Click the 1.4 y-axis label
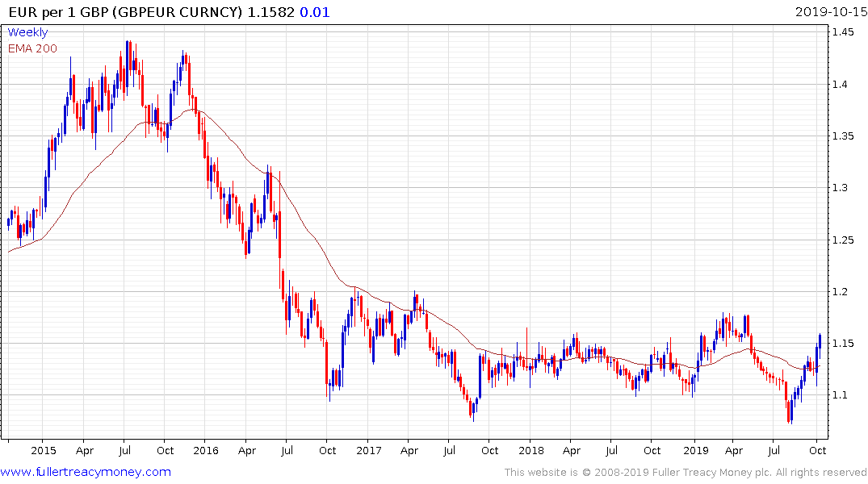This screenshot has height=484, width=868. pyautogui.click(x=840, y=84)
